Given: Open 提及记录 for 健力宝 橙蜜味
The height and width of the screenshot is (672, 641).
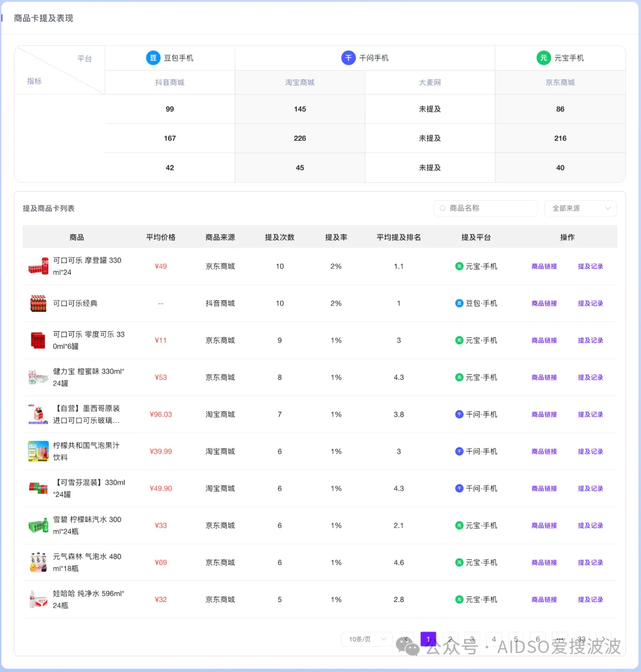Looking at the screenshot, I should click(x=591, y=377).
